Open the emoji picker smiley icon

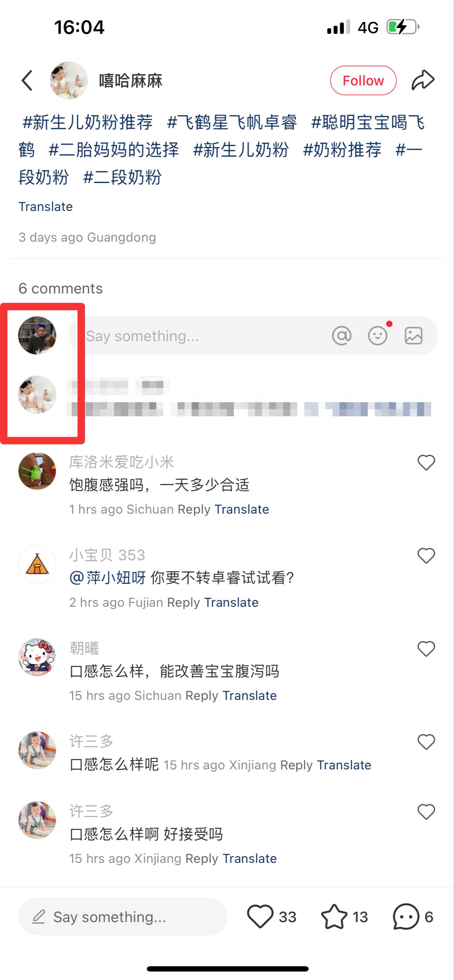coord(378,335)
